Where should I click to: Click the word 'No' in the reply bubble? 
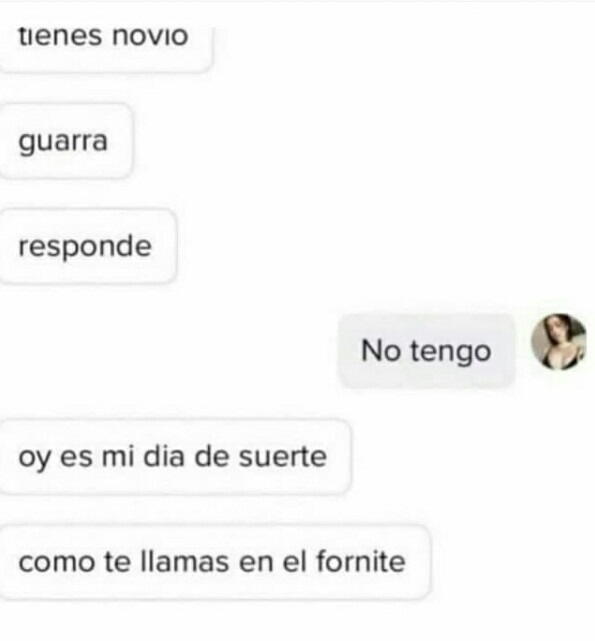[381, 351]
